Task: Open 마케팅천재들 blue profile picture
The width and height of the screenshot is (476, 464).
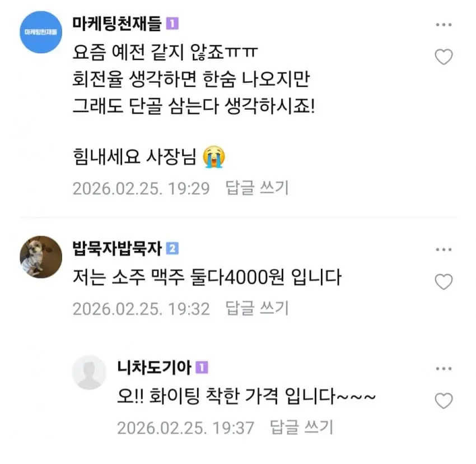Action: (x=41, y=32)
